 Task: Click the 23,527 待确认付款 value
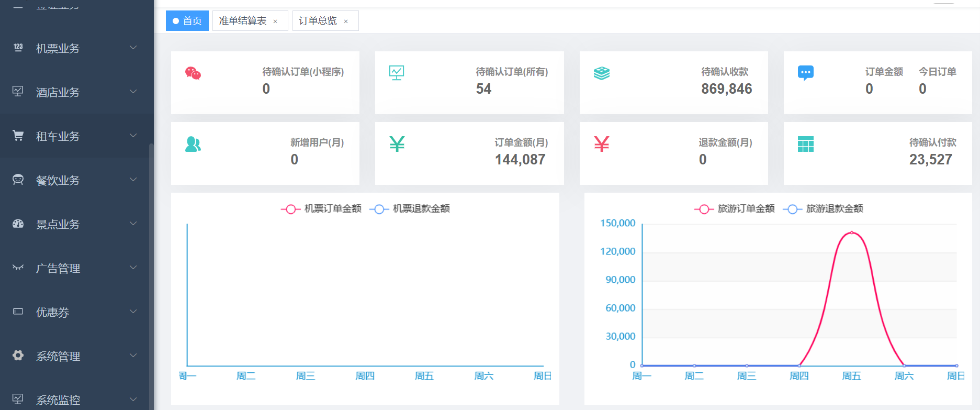point(931,160)
